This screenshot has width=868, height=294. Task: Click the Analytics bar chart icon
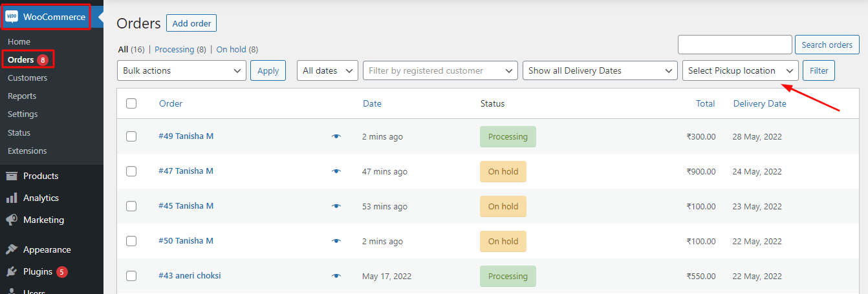[x=12, y=198]
